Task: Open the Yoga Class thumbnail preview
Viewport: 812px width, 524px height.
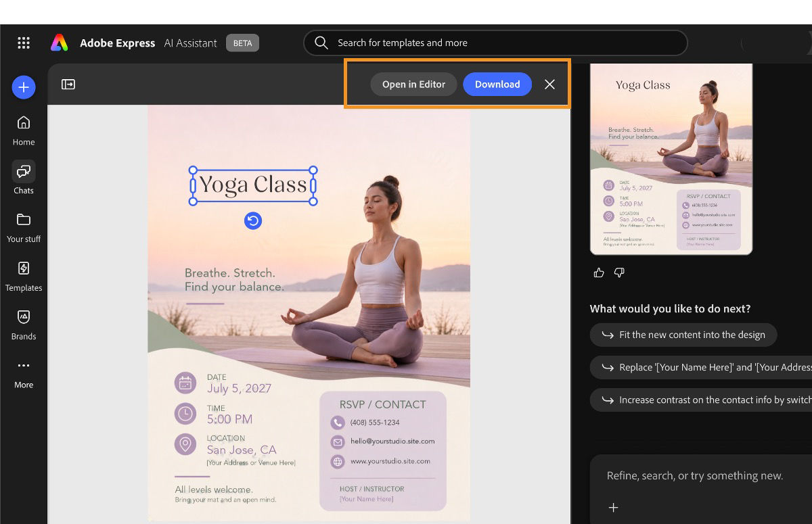Action: pos(671,159)
